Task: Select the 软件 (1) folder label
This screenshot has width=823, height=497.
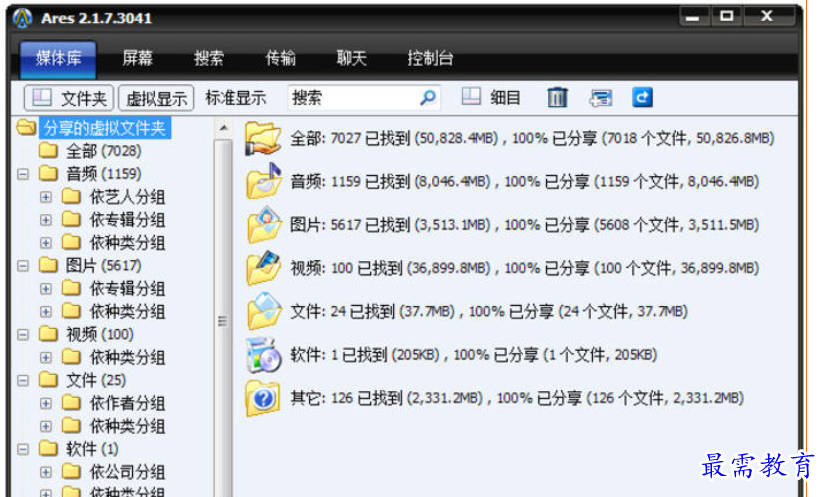Action: [92, 449]
